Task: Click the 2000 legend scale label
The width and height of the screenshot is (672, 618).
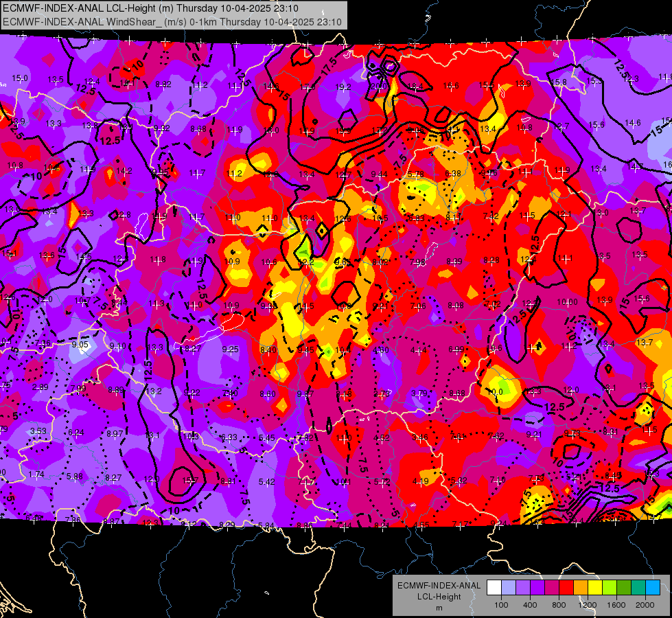Action: 645,605
